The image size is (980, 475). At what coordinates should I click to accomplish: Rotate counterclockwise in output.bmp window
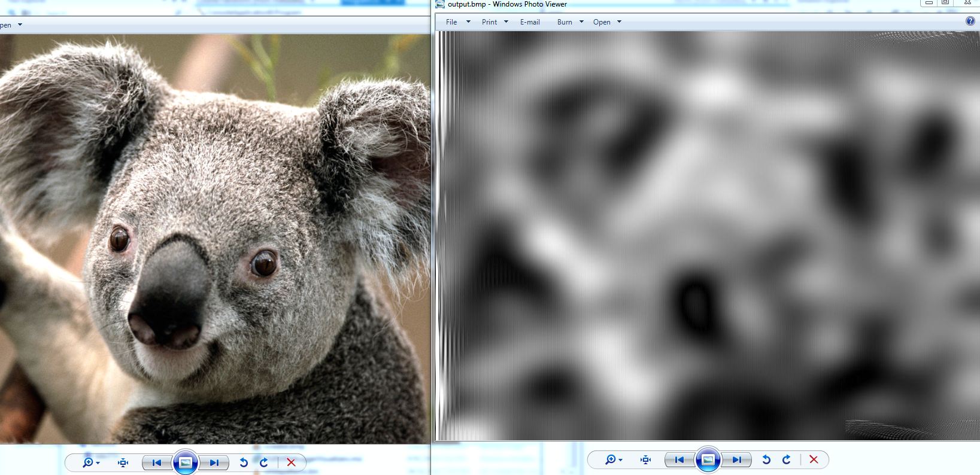click(766, 459)
